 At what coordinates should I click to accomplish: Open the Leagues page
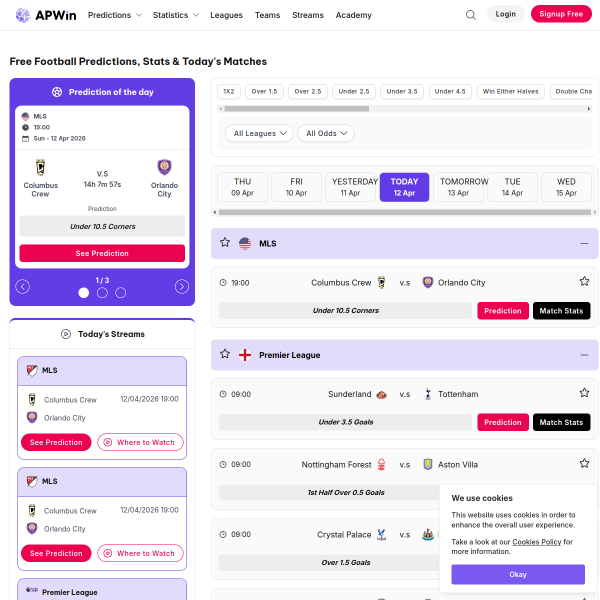click(x=226, y=15)
